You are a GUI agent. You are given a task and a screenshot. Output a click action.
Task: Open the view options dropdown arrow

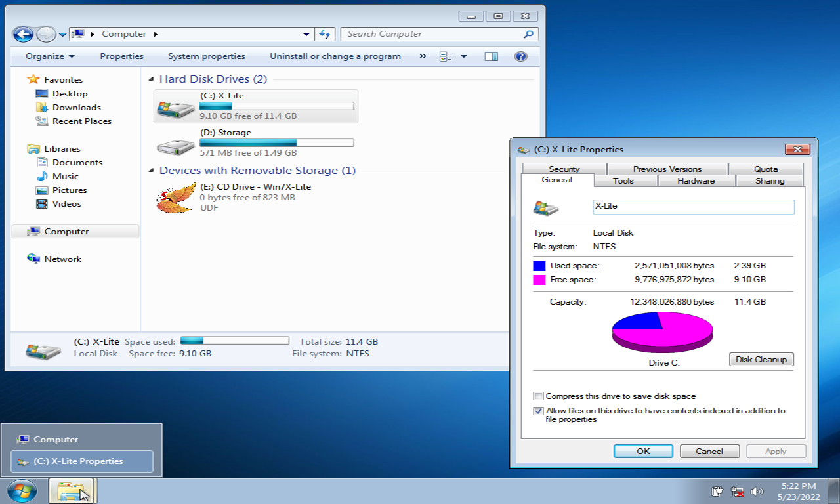(463, 56)
